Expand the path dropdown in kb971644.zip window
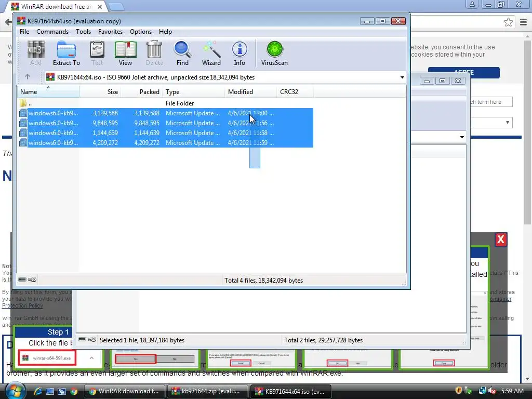Viewport: 532px width, 399px height. 462,137
